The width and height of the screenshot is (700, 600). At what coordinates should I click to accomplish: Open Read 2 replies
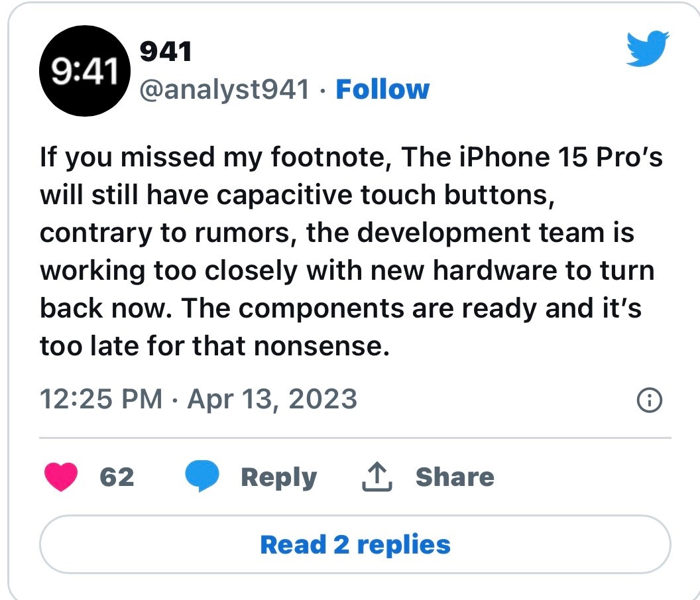(355, 545)
